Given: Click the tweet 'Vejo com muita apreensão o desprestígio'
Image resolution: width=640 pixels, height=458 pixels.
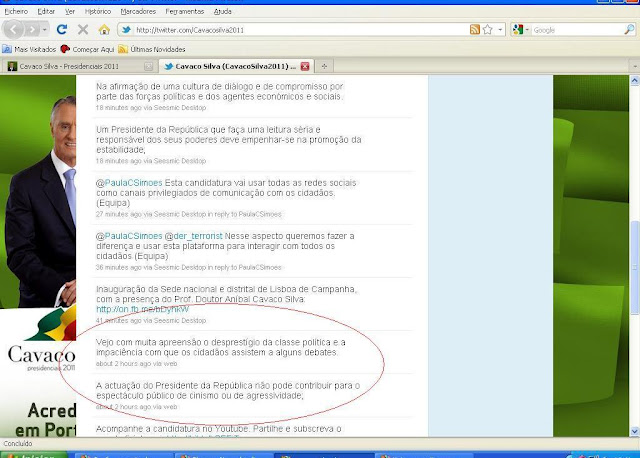Looking at the screenshot, I should (x=220, y=347).
